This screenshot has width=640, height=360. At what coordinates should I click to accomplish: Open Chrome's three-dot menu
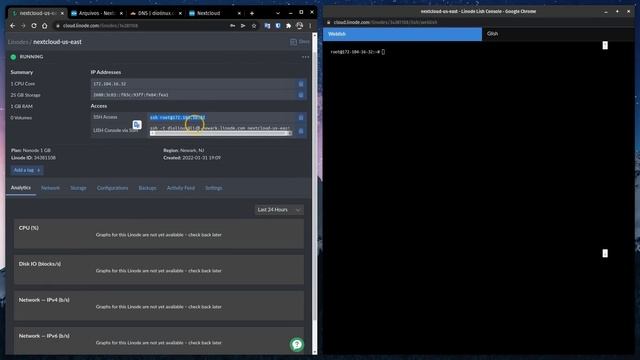coord(310,26)
